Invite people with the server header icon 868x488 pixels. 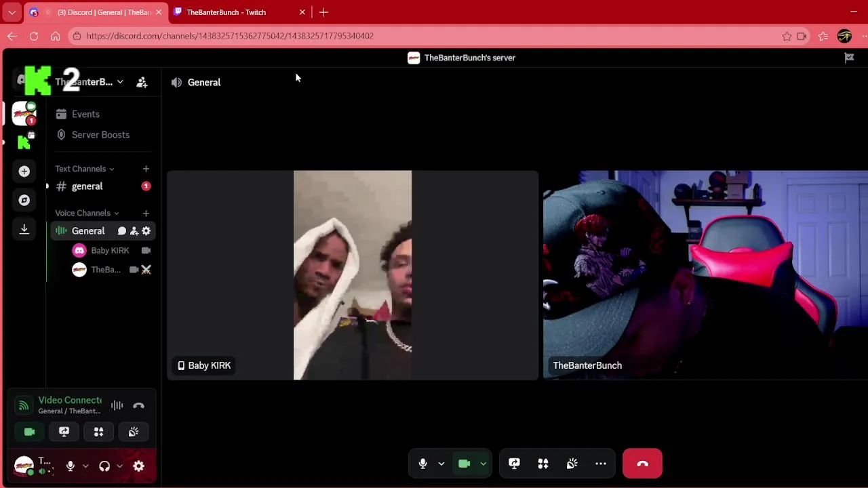point(142,82)
